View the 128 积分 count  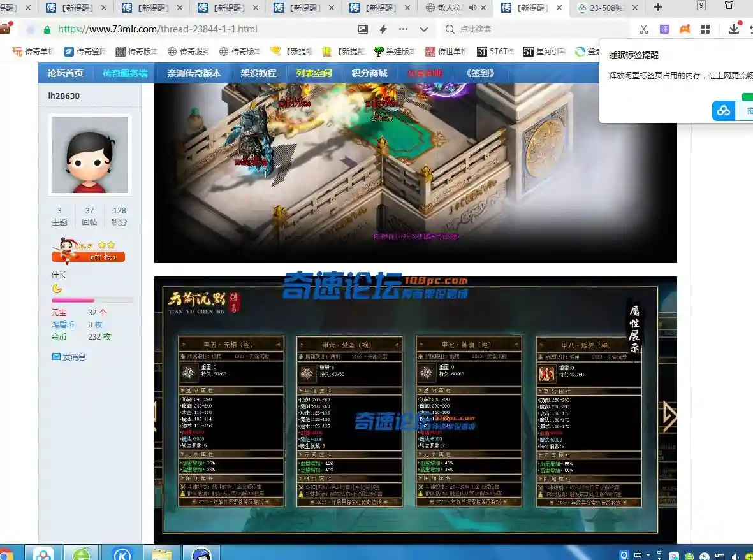point(120,217)
